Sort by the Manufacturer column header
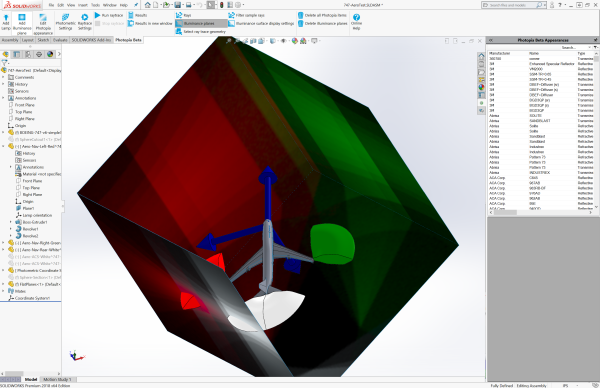 [499, 53]
